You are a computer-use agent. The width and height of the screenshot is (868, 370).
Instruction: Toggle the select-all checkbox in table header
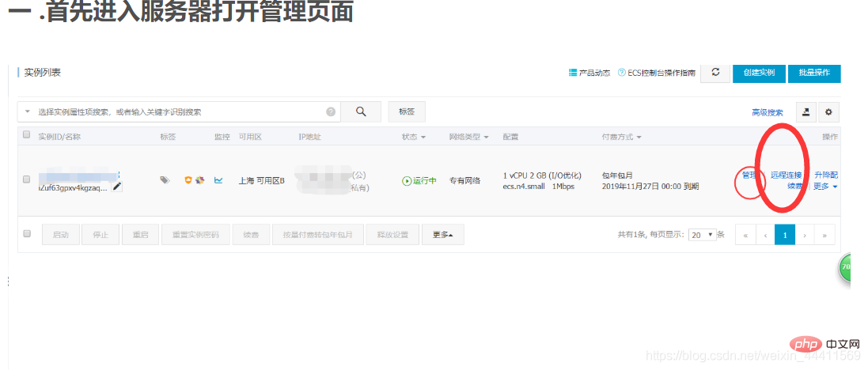27,135
